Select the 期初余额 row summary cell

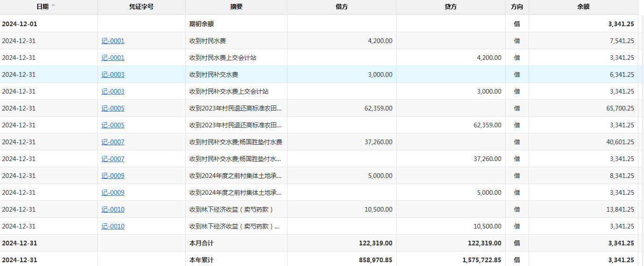click(x=202, y=24)
